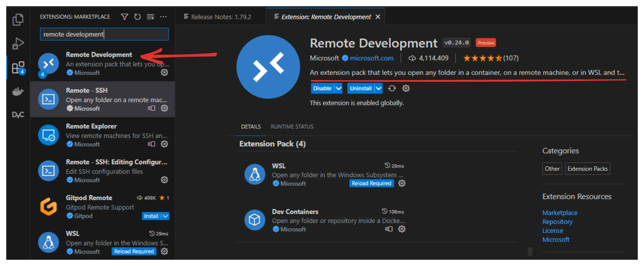Click Reload Required for WSL in pack
The image size is (644, 266).
pos(371,183)
